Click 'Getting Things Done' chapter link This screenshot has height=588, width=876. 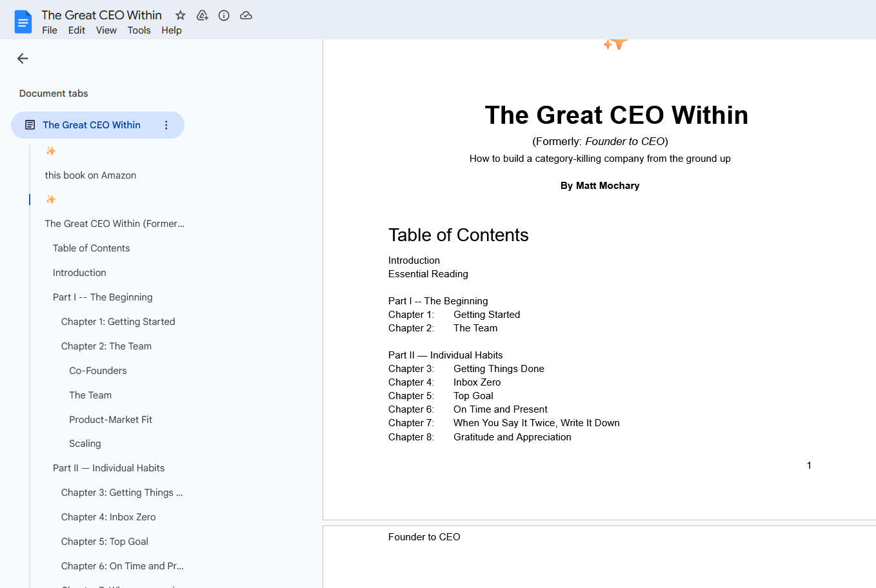[x=499, y=369]
